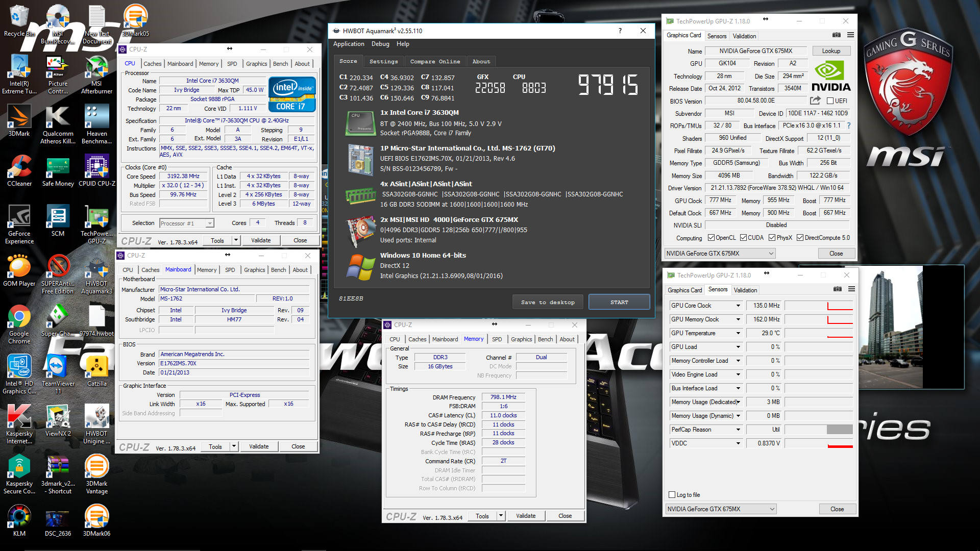Toggle the CUDA checkbox in GPU-Z

743,238
